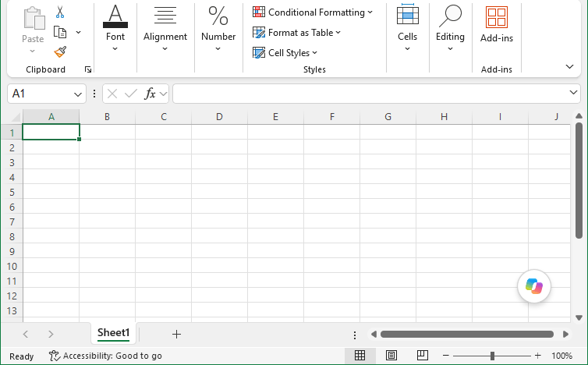Click the horizontal scroll right arrow
This screenshot has height=365, width=588.
[x=565, y=335]
